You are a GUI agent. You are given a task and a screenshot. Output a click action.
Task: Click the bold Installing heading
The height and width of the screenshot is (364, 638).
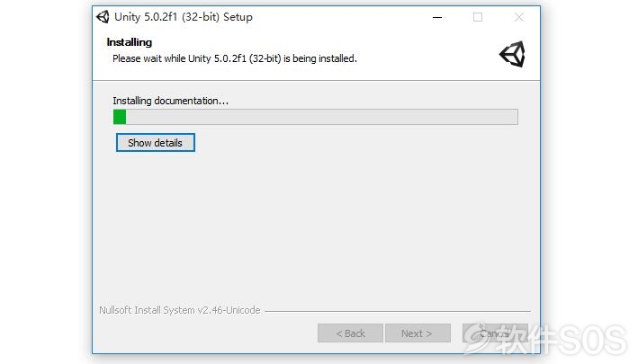coord(130,42)
